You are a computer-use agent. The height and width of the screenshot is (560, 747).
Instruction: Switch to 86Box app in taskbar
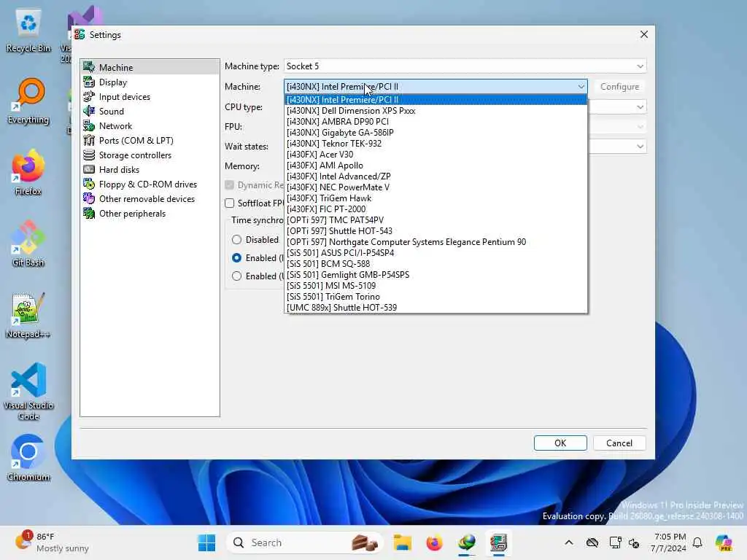pyautogui.click(x=499, y=542)
